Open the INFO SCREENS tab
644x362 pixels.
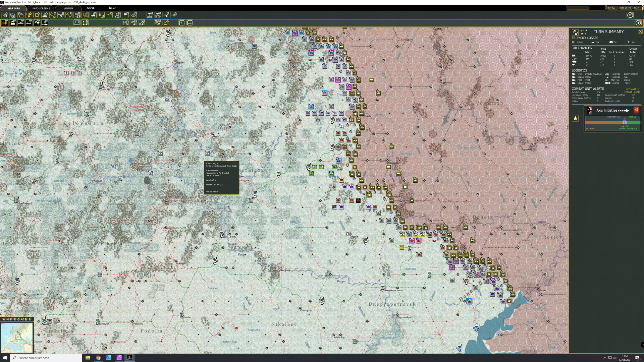(41, 8)
